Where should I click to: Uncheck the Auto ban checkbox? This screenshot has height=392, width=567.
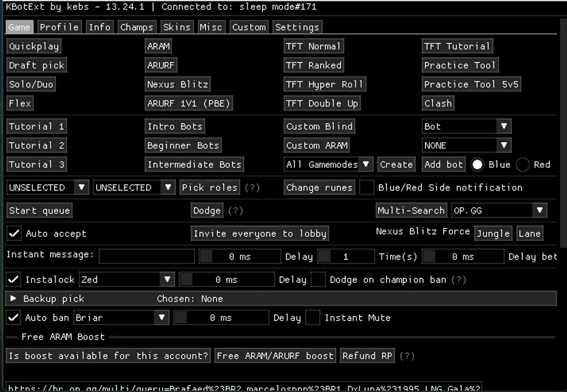[x=13, y=318]
